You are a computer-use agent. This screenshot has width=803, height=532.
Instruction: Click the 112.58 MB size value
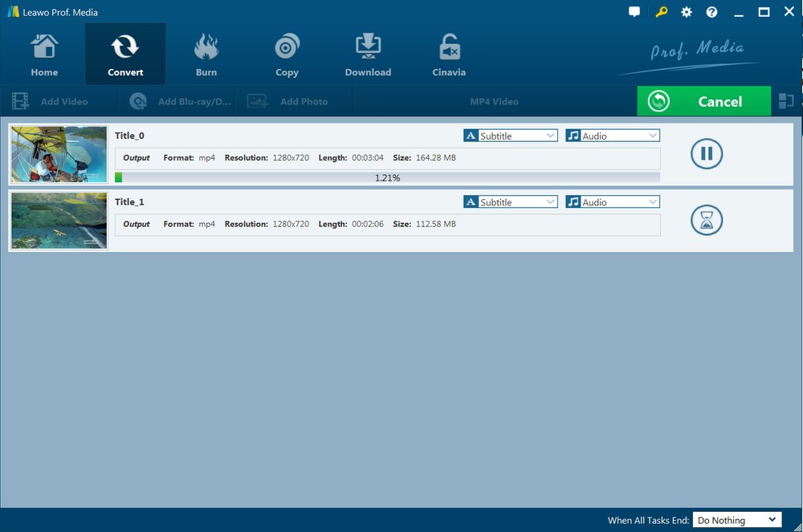pos(436,224)
